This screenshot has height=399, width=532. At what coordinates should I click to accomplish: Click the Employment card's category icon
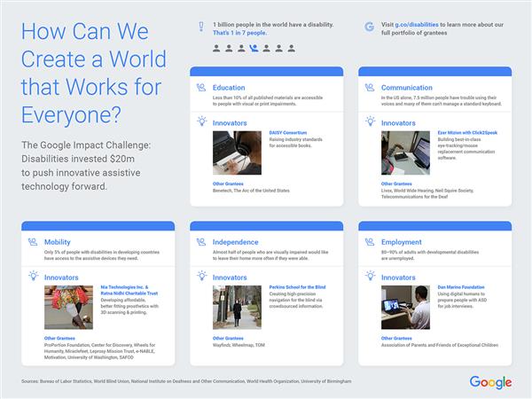pyautogui.click(x=370, y=242)
